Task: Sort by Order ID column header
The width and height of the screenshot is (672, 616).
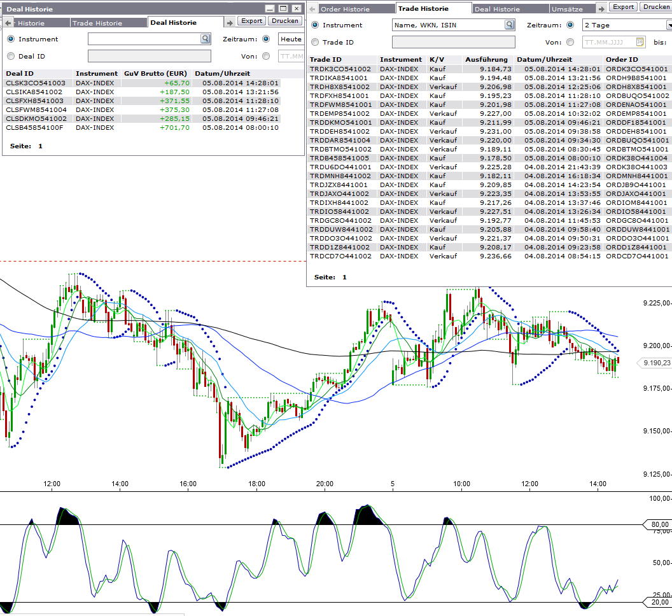Action: (x=622, y=60)
